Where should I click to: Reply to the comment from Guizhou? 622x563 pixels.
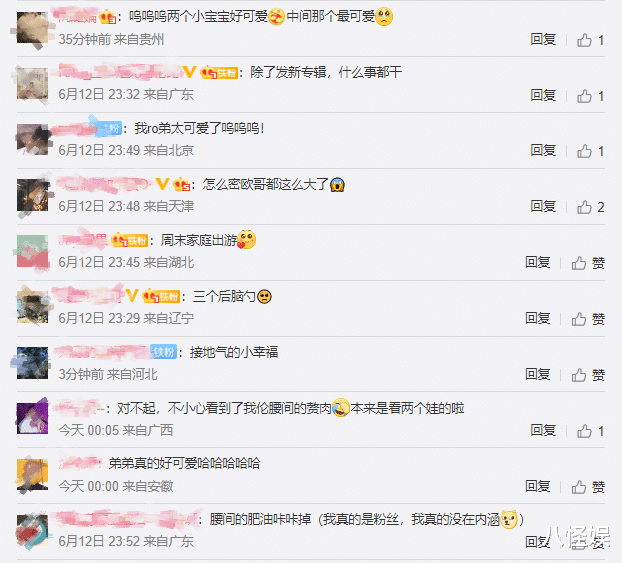tap(543, 39)
